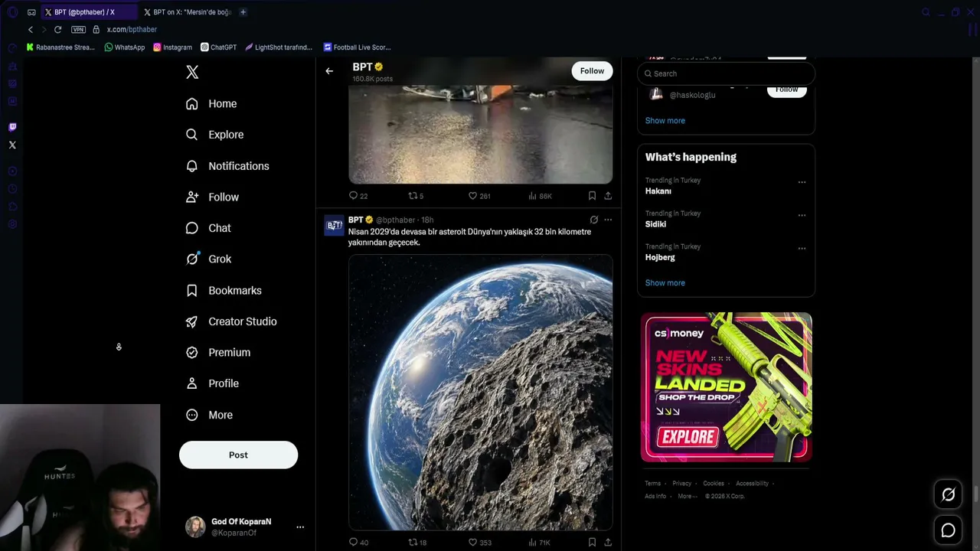Share the asteroid post
980x551 pixels.
(608, 543)
